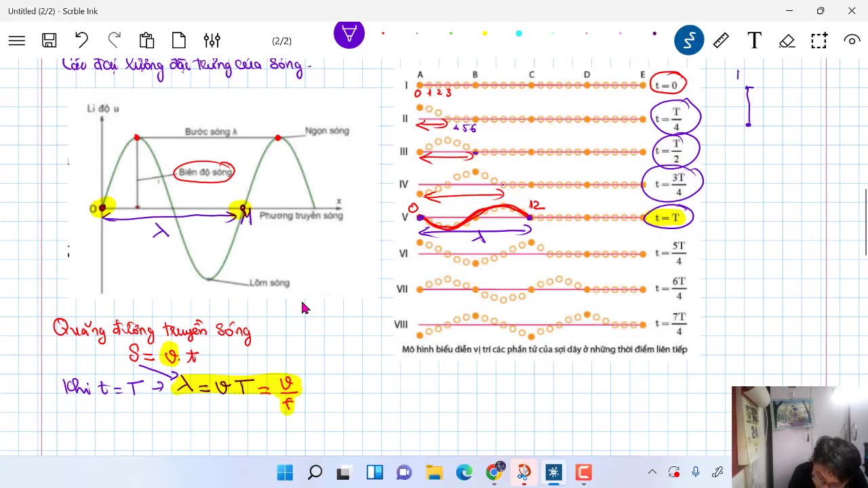868x488 pixels.
Task: Select the purple pen tool
Action: 349,33
